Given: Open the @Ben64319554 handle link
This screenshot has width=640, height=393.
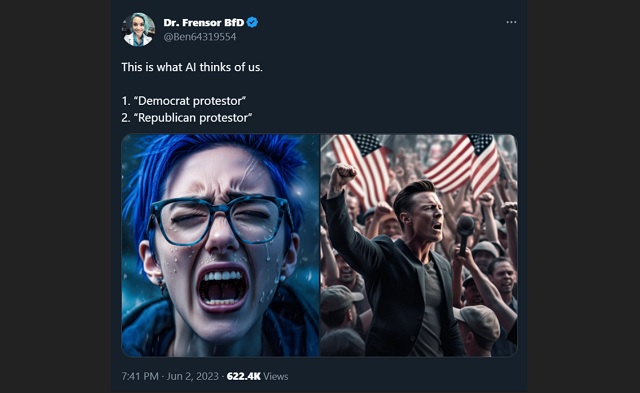Looking at the screenshot, I should pyautogui.click(x=200, y=37).
